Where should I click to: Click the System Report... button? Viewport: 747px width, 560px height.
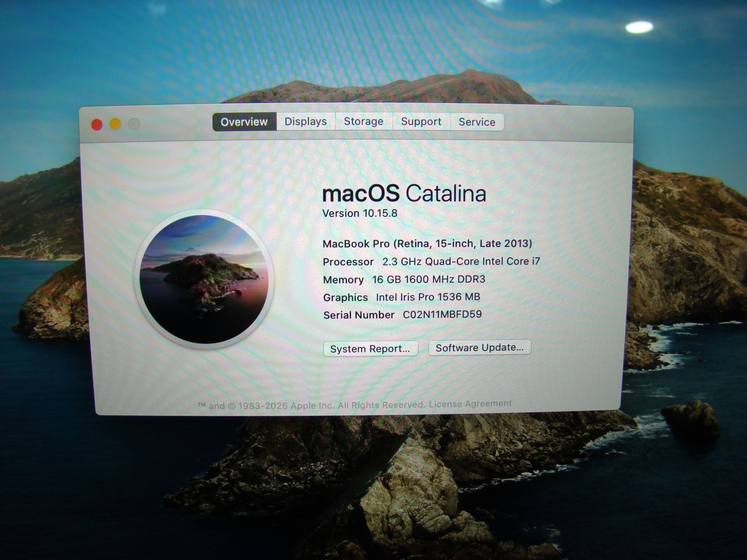pos(370,348)
